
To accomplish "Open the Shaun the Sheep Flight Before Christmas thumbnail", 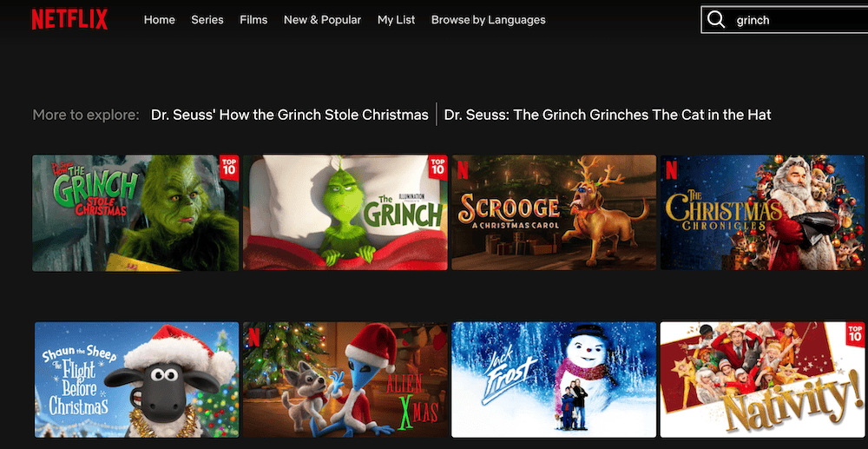I will point(137,380).
